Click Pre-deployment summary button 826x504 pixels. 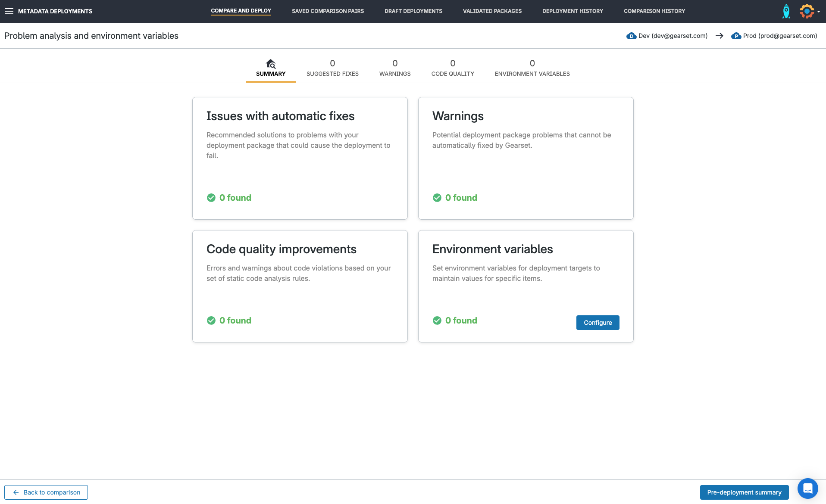coord(744,492)
